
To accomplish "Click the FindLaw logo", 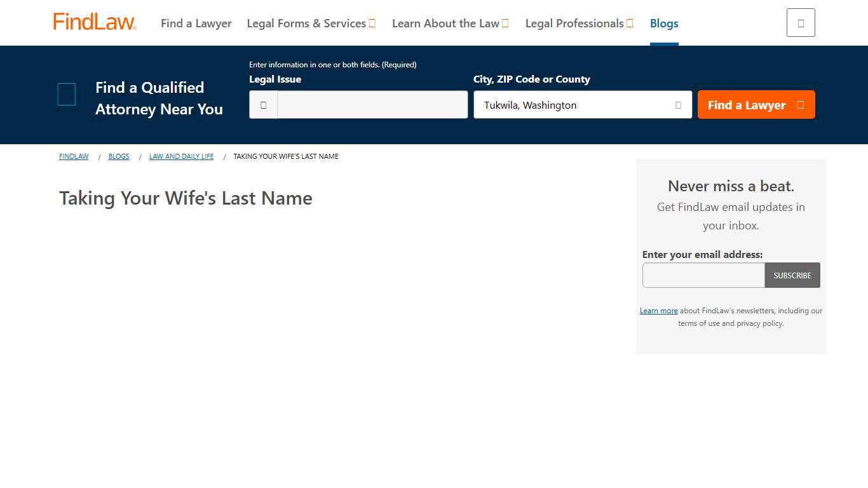I will coord(94,21).
